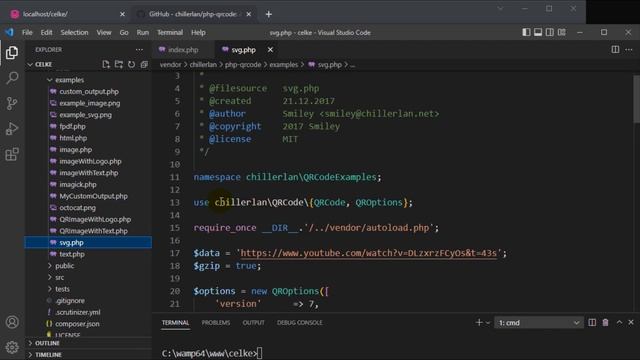Create a new folder in CELKE explorer
The image size is (640, 360).
tap(118, 64)
